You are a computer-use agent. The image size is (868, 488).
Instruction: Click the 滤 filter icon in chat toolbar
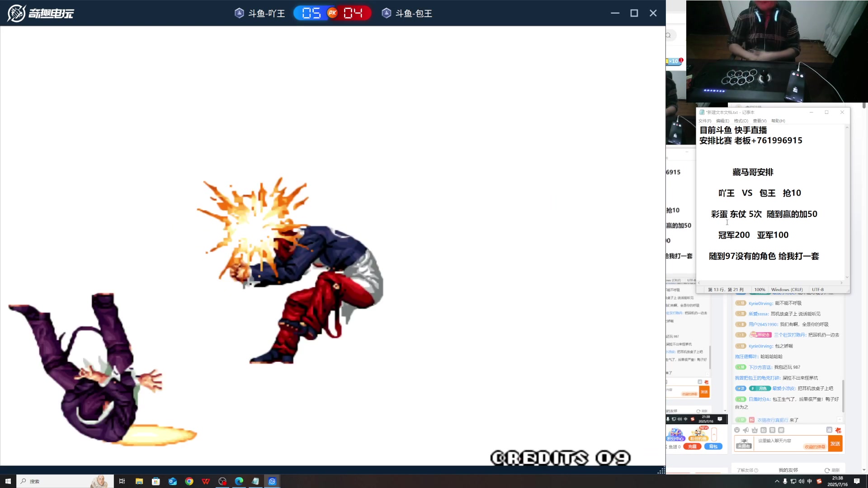(x=829, y=430)
